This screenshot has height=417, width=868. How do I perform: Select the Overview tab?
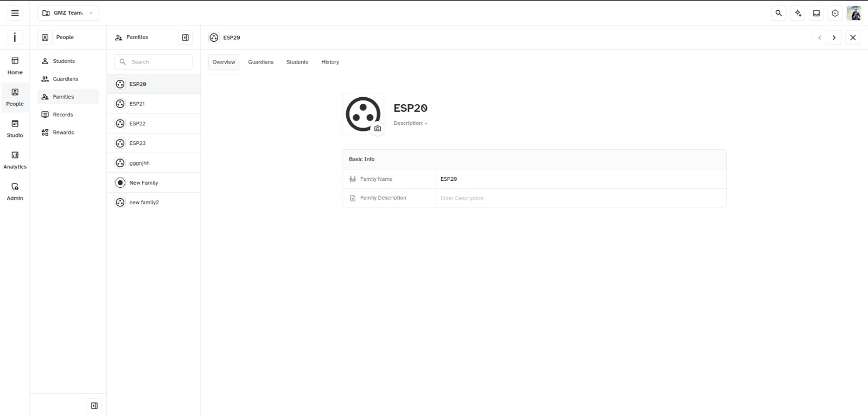224,62
